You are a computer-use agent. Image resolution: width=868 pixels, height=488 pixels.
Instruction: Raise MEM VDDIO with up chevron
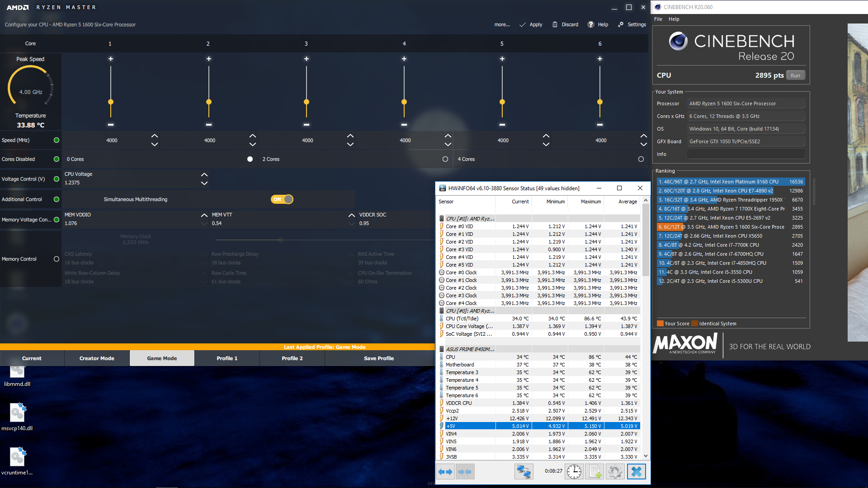pyautogui.click(x=204, y=215)
